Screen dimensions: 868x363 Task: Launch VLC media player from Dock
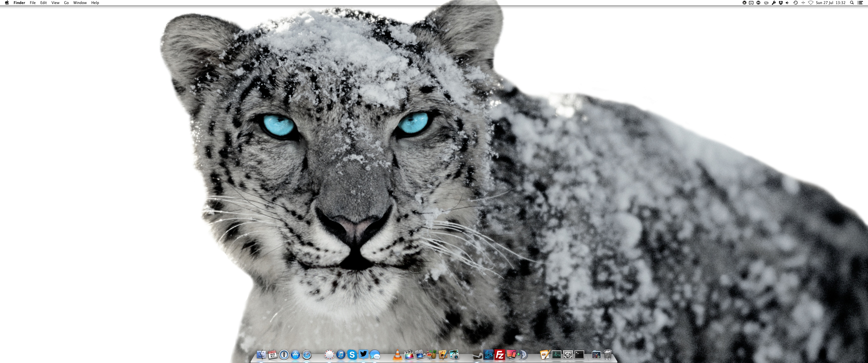[x=397, y=355]
